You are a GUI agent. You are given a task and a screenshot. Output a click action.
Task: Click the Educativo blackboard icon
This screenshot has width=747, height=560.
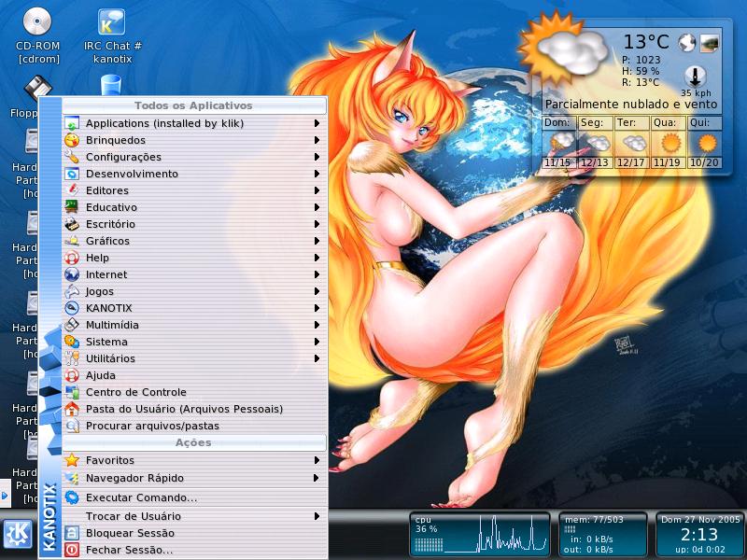pyautogui.click(x=72, y=207)
